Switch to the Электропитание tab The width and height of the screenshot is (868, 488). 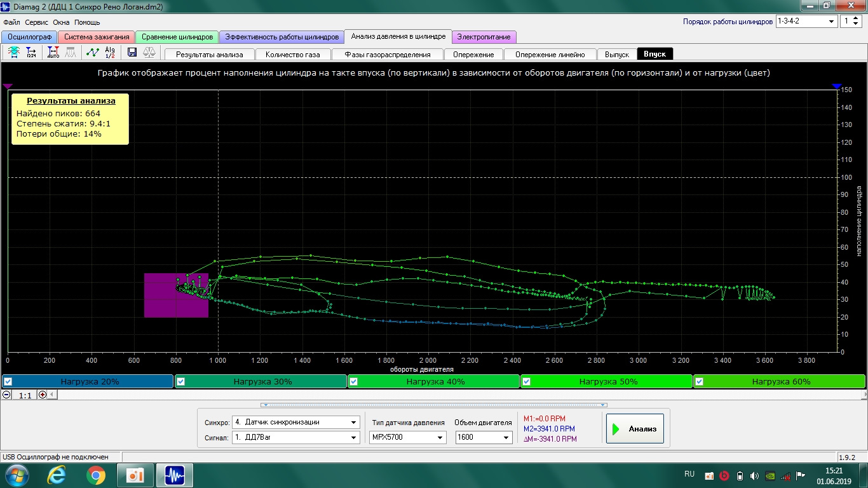484,37
